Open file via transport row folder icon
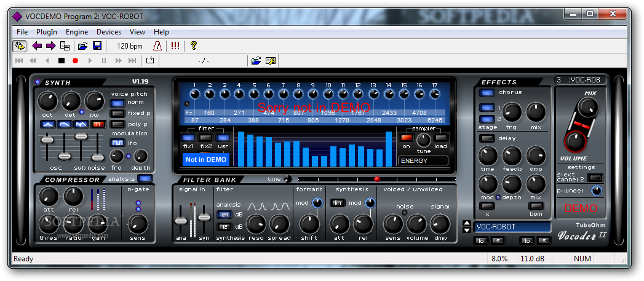Viewport: 644px width, 281px height. pyautogui.click(x=256, y=61)
